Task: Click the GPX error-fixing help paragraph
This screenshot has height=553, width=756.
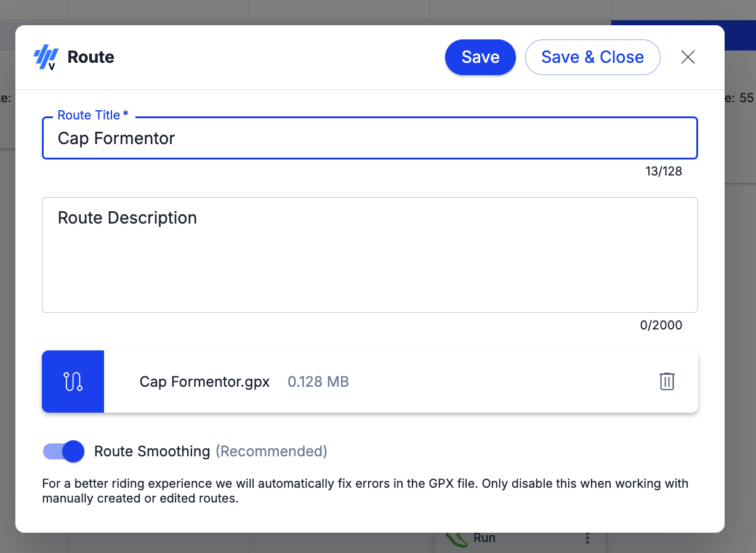Action: 364,491
